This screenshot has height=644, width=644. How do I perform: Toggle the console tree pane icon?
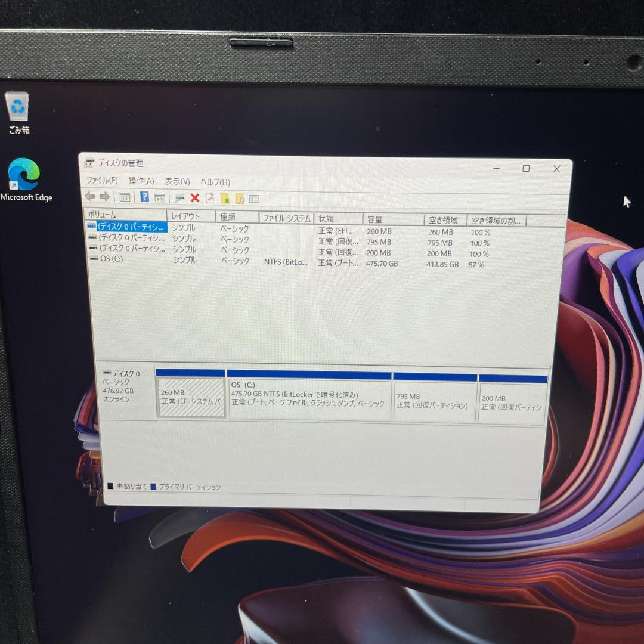click(126, 197)
